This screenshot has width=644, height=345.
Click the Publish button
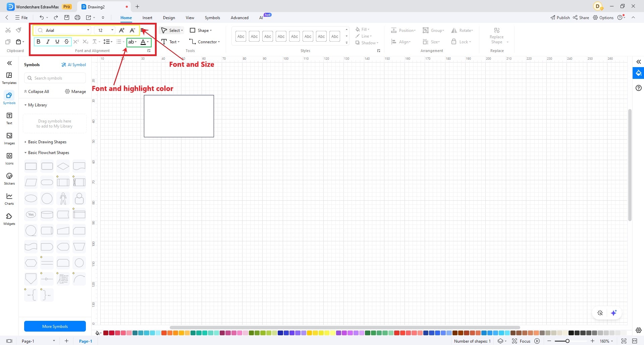click(x=560, y=17)
